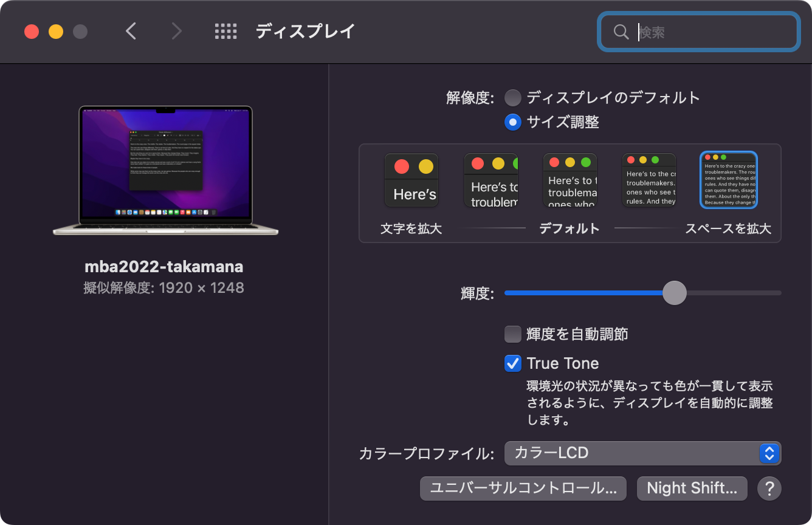
Task: Click the magnifying glass search icon
Action: coord(621,32)
